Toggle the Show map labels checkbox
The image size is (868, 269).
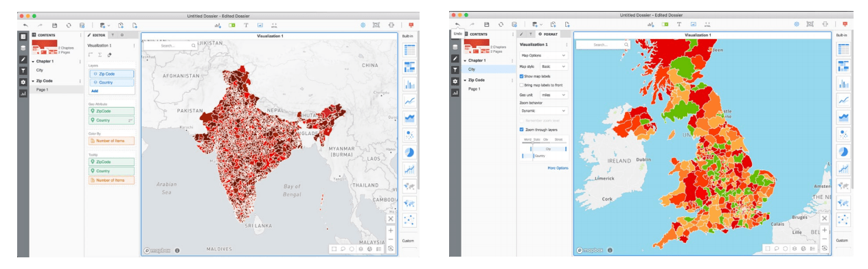point(521,75)
